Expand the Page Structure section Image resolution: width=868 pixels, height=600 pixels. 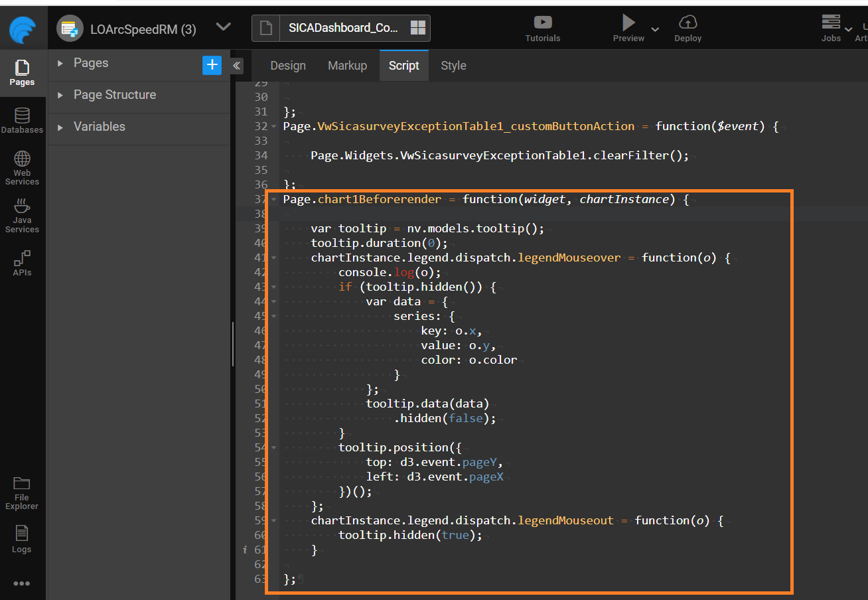60,95
